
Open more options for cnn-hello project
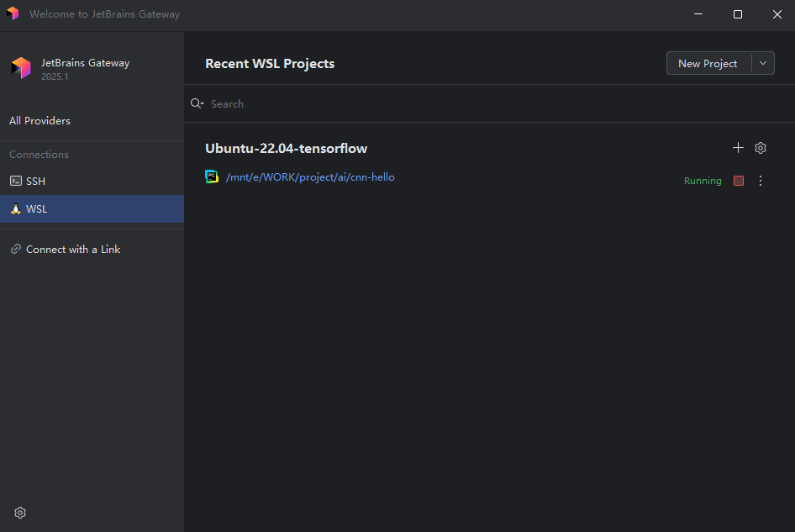[x=760, y=181]
